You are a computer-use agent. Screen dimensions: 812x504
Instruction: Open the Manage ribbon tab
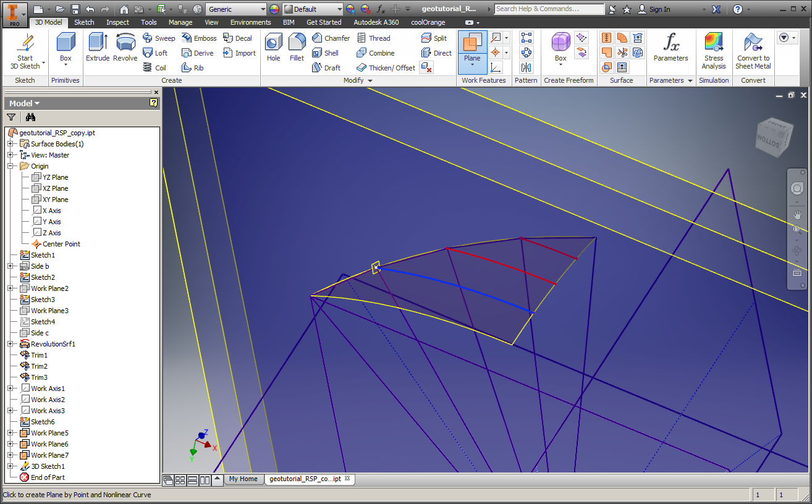coord(180,22)
